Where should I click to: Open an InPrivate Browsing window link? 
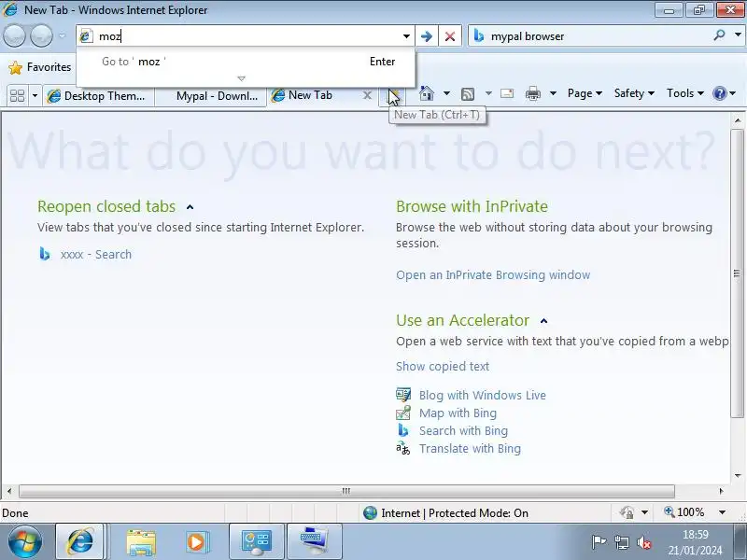(x=493, y=274)
